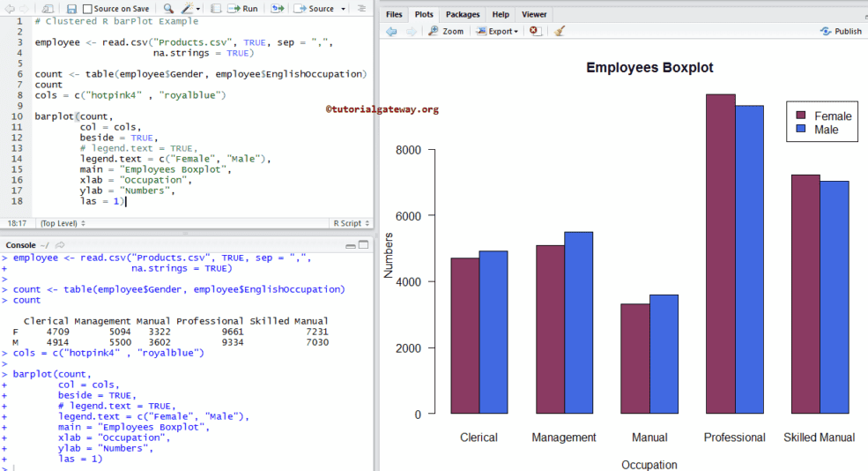
Task: Open code tools magic wand menu
Action: pos(191,8)
